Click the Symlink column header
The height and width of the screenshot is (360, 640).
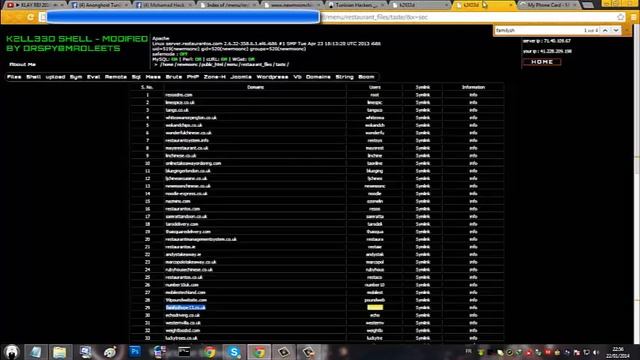pyautogui.click(x=423, y=87)
